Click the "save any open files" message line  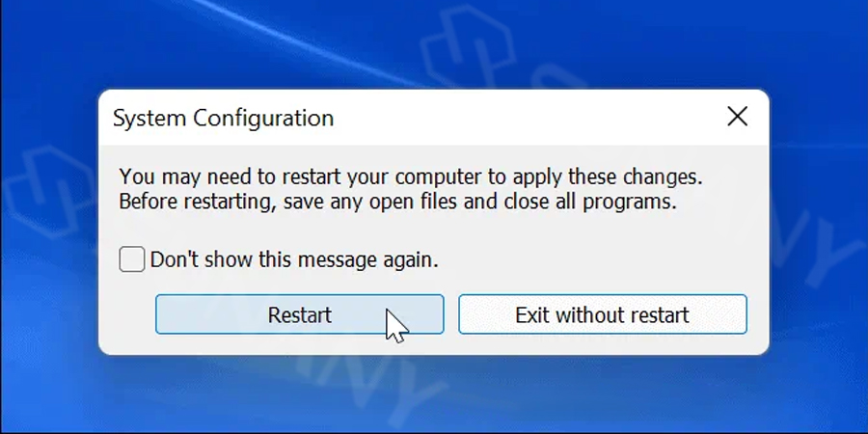click(397, 202)
